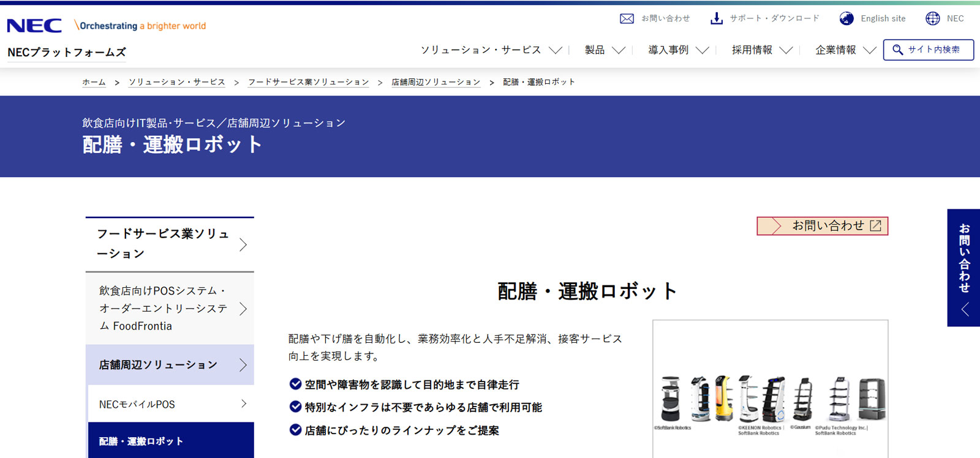This screenshot has height=458, width=980.
Task: Open the robot lineup image
Action: [771, 389]
